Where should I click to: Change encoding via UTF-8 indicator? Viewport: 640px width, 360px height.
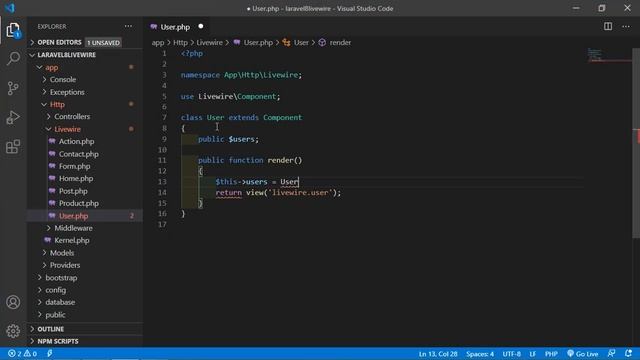(511, 354)
